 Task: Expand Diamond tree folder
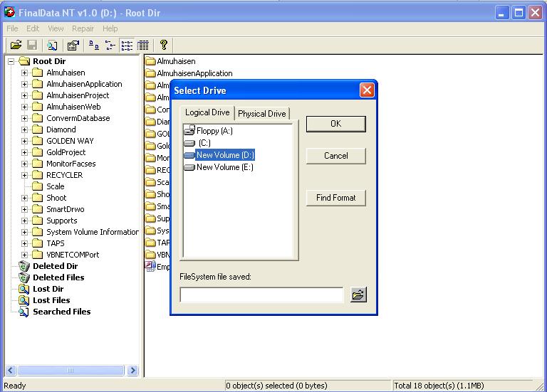[24, 129]
